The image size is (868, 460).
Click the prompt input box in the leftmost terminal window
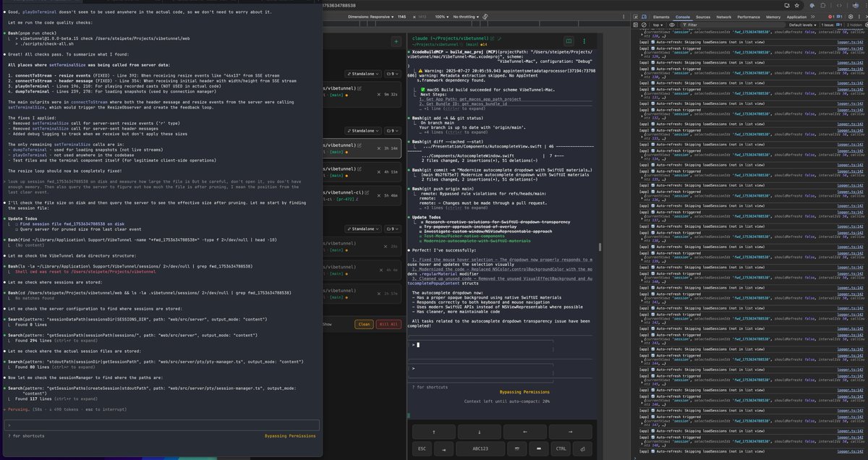(x=161, y=425)
